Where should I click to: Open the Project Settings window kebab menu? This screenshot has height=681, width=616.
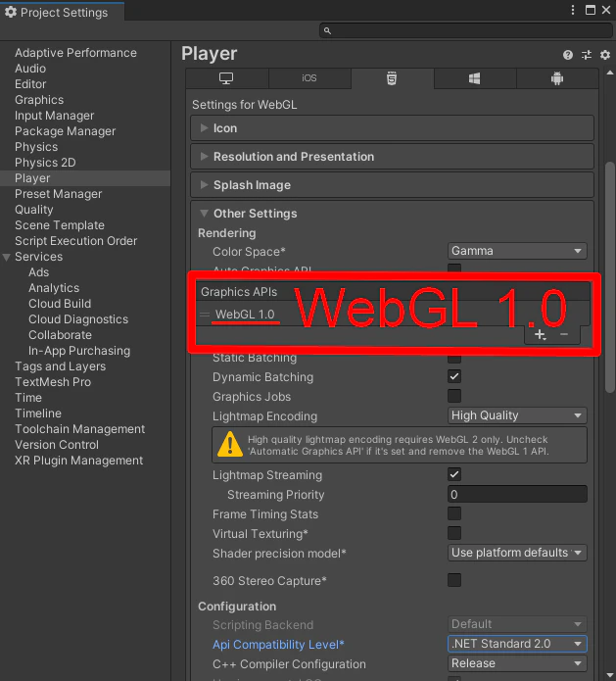(573, 10)
